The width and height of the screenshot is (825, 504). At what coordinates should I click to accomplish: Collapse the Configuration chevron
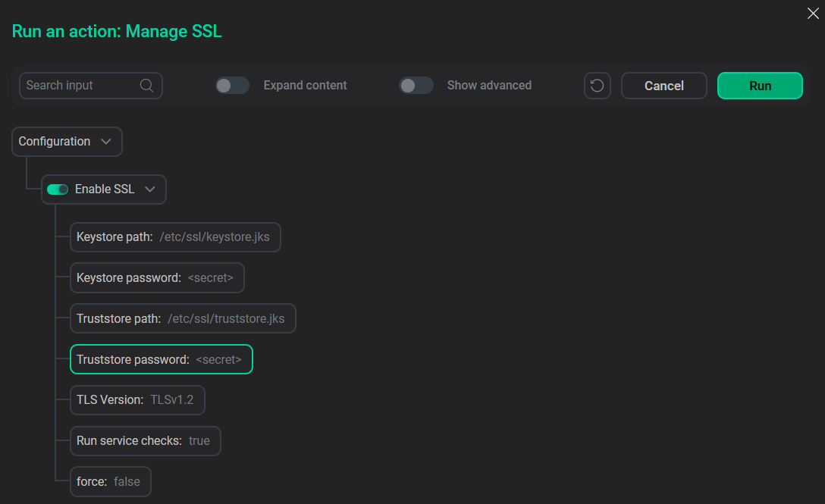[105, 142]
